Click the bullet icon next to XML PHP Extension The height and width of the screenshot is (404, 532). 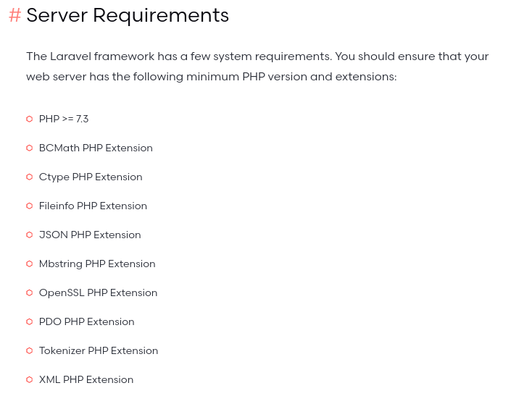[x=30, y=379]
